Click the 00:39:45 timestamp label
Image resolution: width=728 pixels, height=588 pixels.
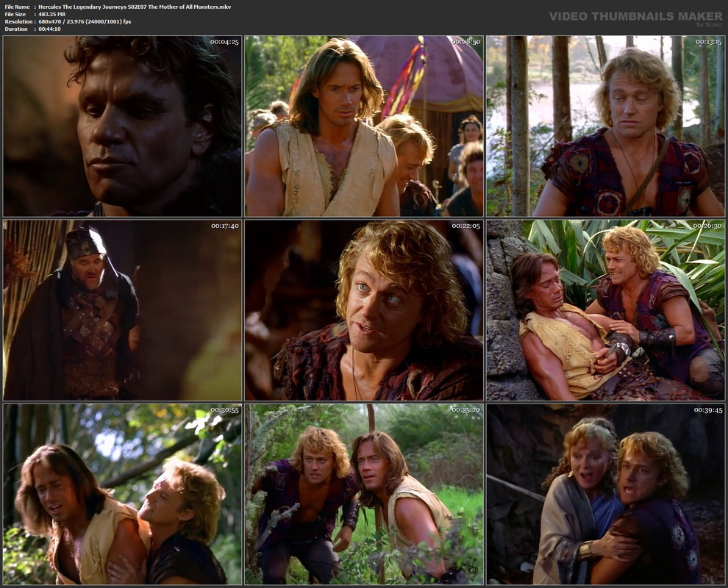708,410
